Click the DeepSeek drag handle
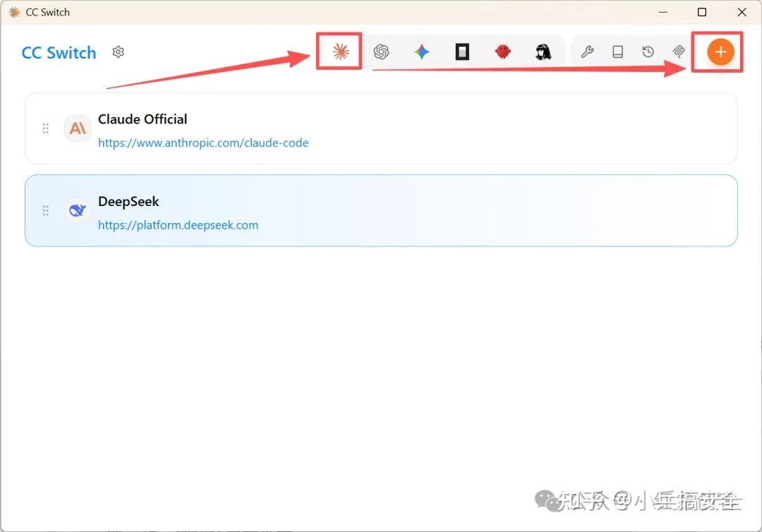Screen dimensions: 762x532 coord(45,210)
